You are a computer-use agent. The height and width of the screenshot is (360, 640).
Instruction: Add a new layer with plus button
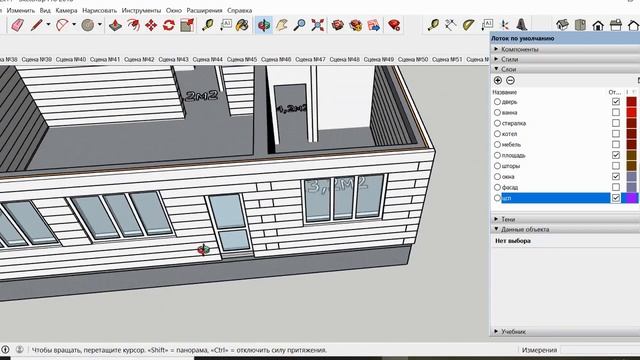tap(498, 80)
